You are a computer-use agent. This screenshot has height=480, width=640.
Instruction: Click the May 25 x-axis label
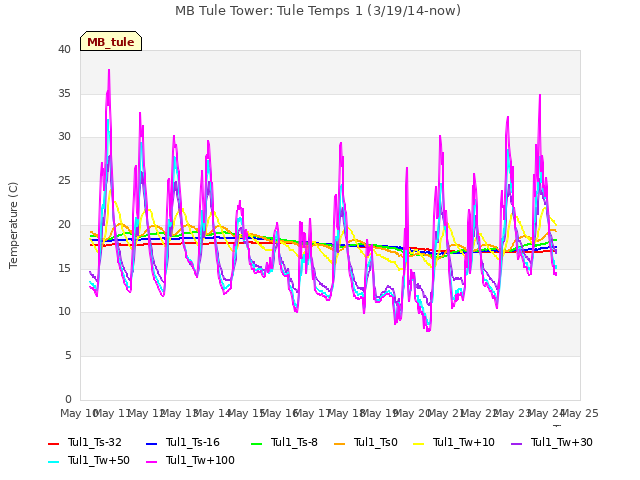click(x=580, y=413)
